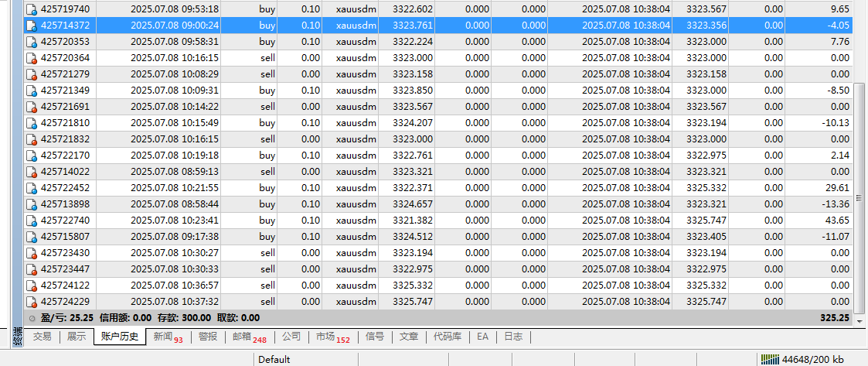Click the profit value -8.50
This screenshot has height=366, width=868.
(x=839, y=90)
